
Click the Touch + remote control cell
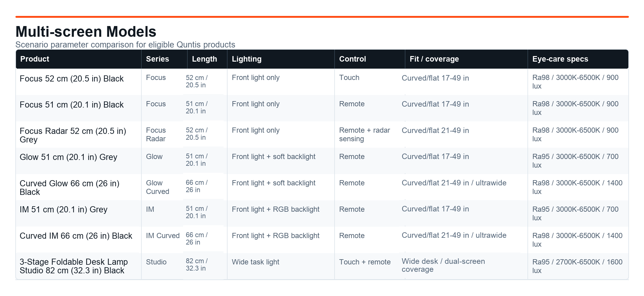click(365, 262)
